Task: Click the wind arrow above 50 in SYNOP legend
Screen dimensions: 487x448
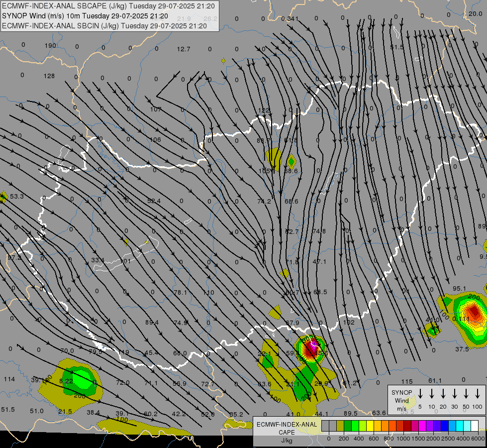Action: (x=466, y=394)
